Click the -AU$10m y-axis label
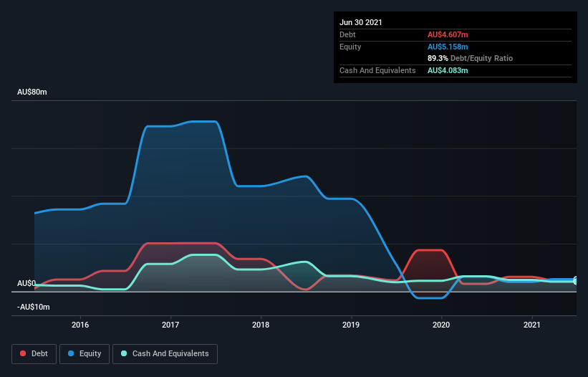Viewport: 588px width, 377px height. tap(34, 307)
